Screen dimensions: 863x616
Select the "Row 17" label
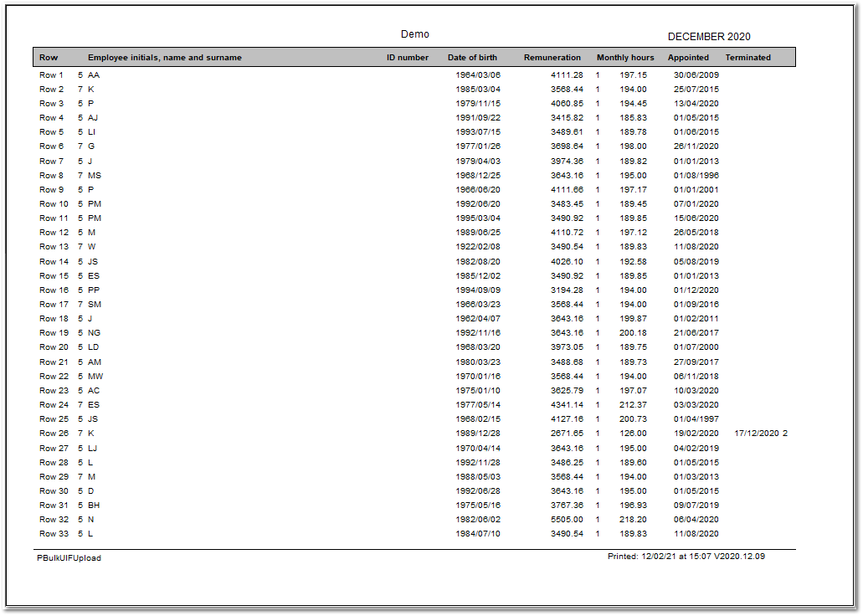[x=54, y=304]
